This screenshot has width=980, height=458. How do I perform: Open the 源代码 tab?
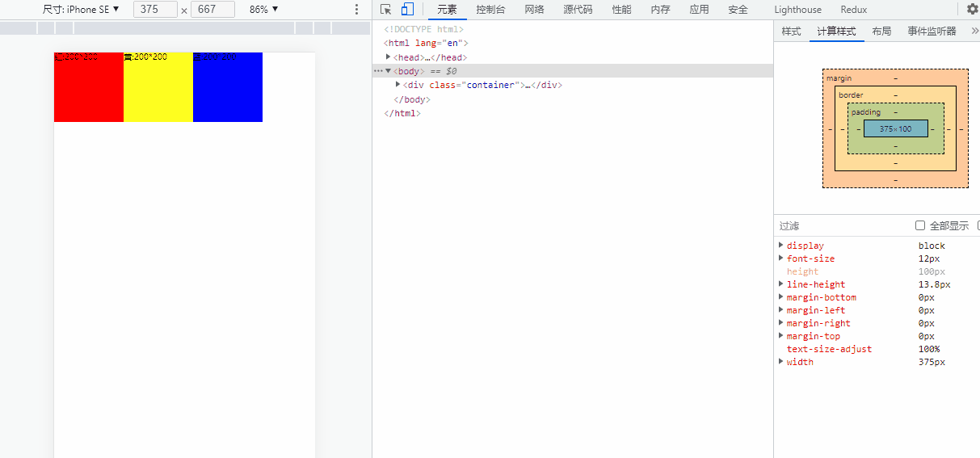coord(578,10)
